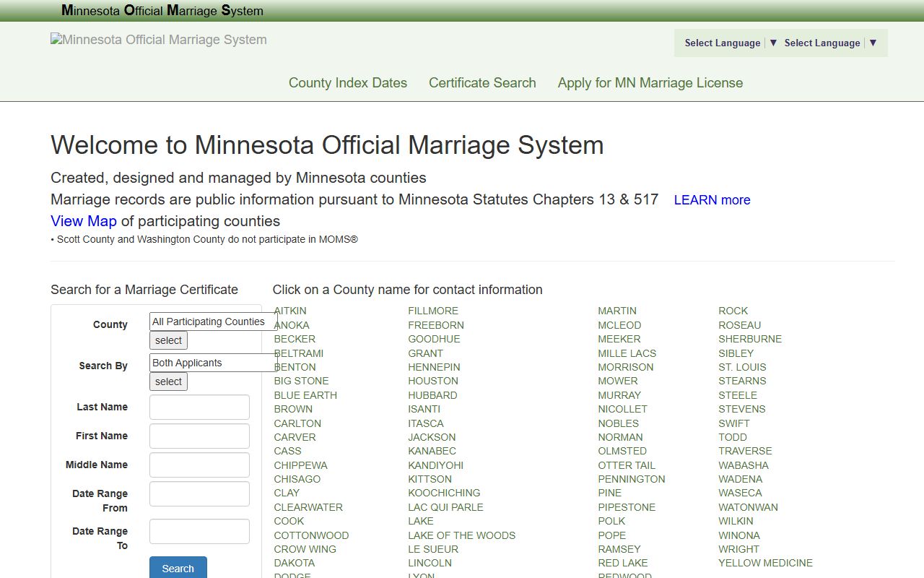Open CROW WING county link
This screenshot has height=578, width=924.
305,549
